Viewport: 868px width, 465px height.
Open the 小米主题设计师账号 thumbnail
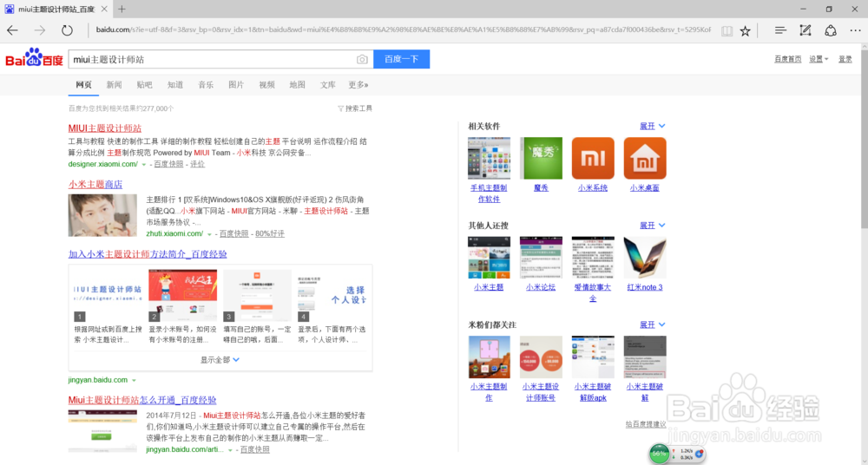[541, 357]
